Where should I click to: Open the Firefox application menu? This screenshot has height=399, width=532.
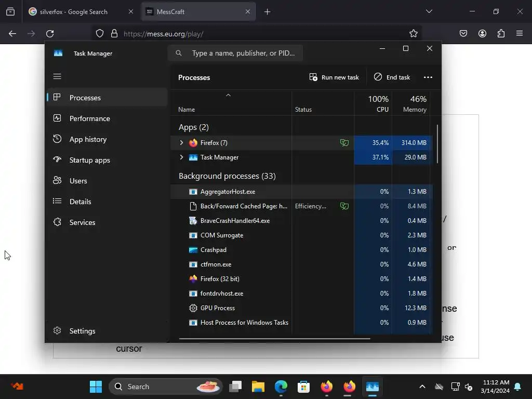tap(520, 33)
